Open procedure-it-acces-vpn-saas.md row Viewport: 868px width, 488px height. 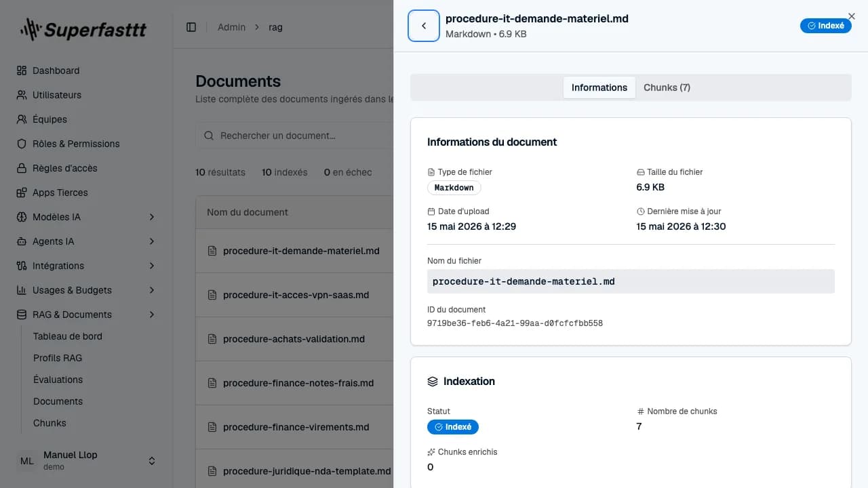pyautogui.click(x=296, y=295)
